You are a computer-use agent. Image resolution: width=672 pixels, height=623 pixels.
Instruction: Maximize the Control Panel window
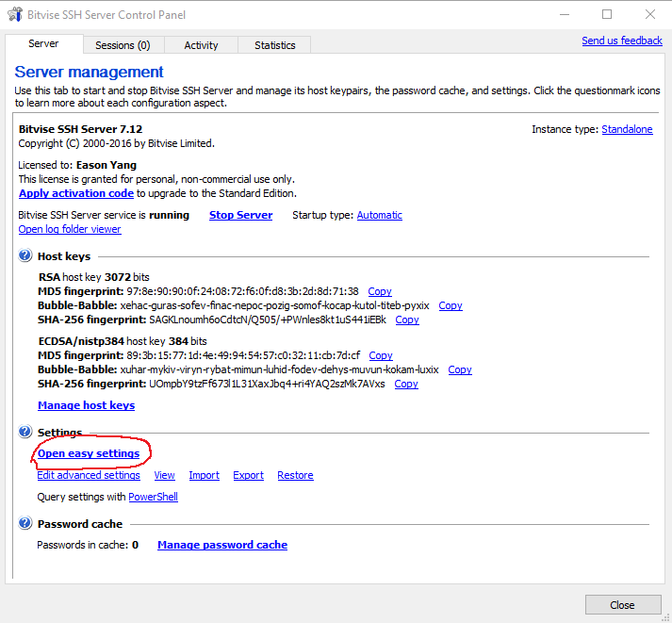(607, 14)
